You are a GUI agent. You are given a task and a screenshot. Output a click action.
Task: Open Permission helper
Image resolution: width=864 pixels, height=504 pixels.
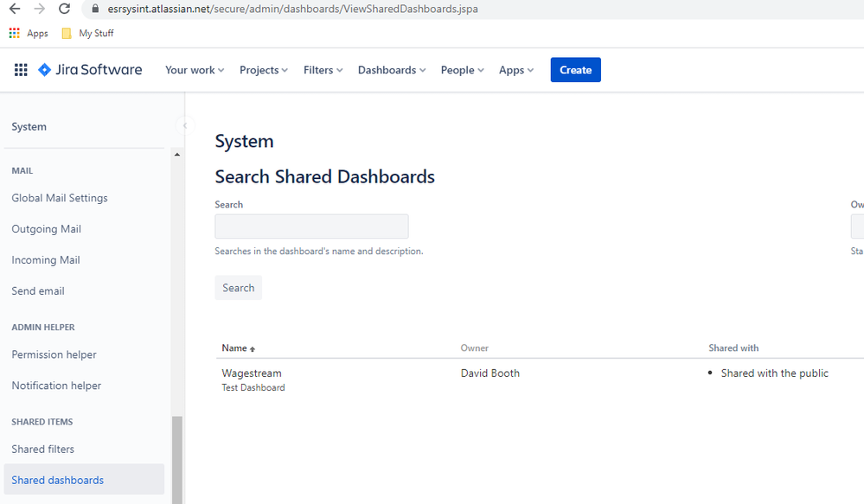pyautogui.click(x=54, y=354)
